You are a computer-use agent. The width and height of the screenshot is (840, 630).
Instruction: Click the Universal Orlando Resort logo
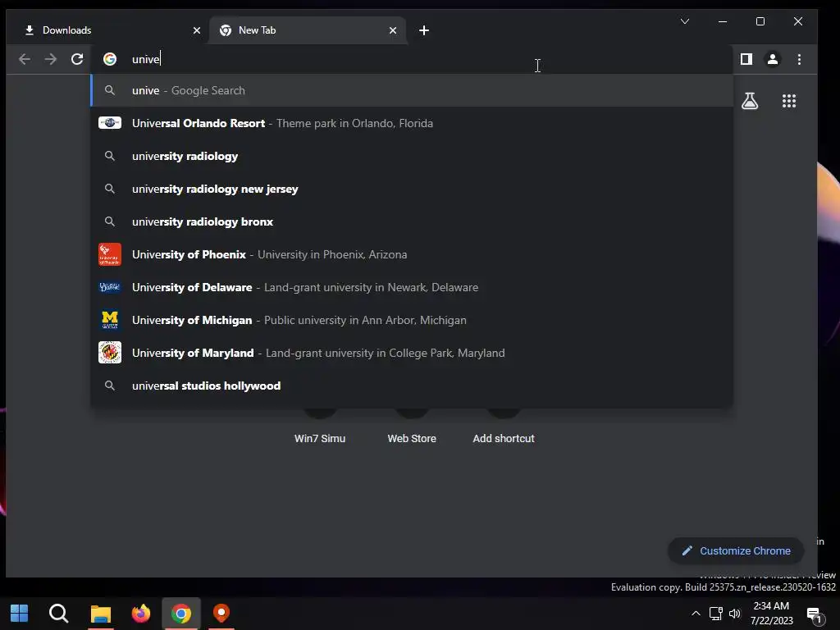(110, 123)
